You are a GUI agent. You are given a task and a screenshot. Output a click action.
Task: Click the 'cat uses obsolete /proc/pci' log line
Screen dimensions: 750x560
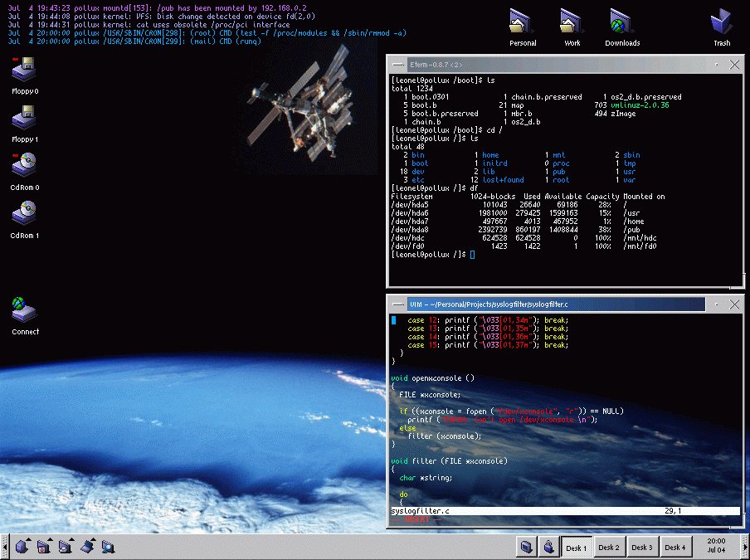click(149, 25)
